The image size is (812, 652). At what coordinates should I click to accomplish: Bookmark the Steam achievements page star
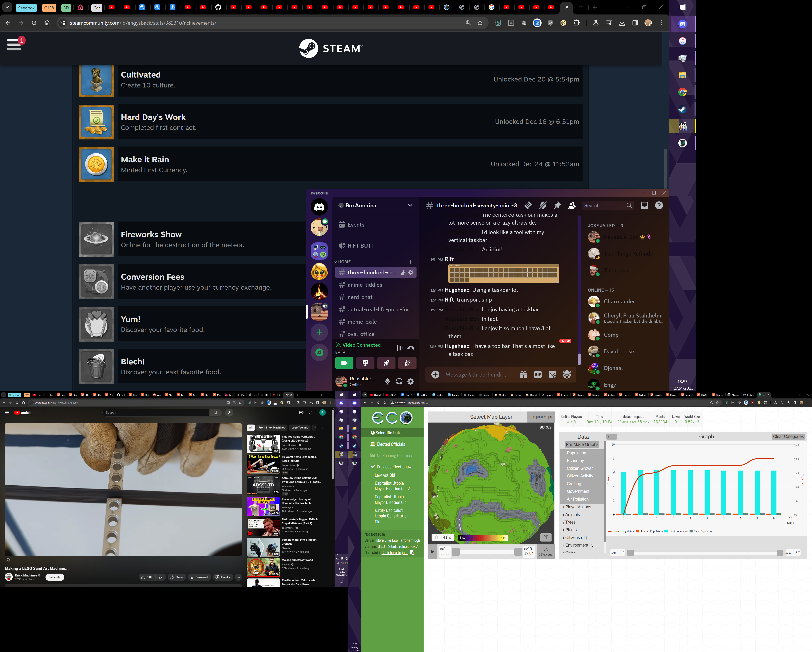(x=480, y=23)
